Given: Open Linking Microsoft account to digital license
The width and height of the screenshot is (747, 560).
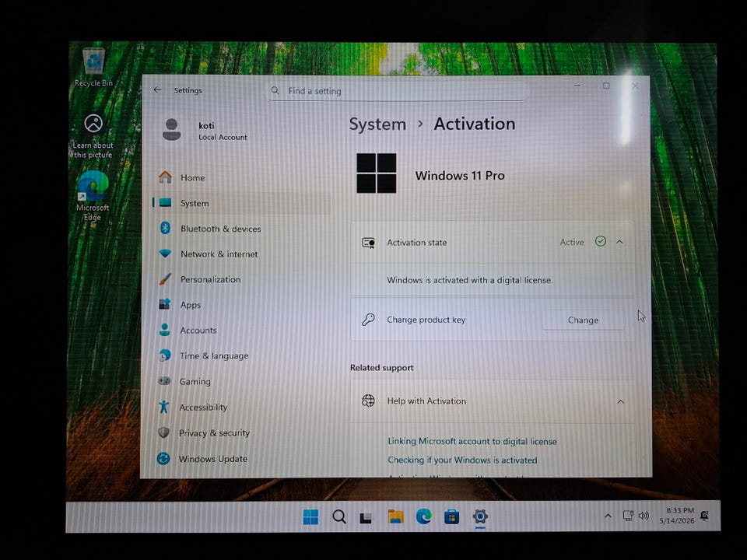Looking at the screenshot, I should 472,441.
